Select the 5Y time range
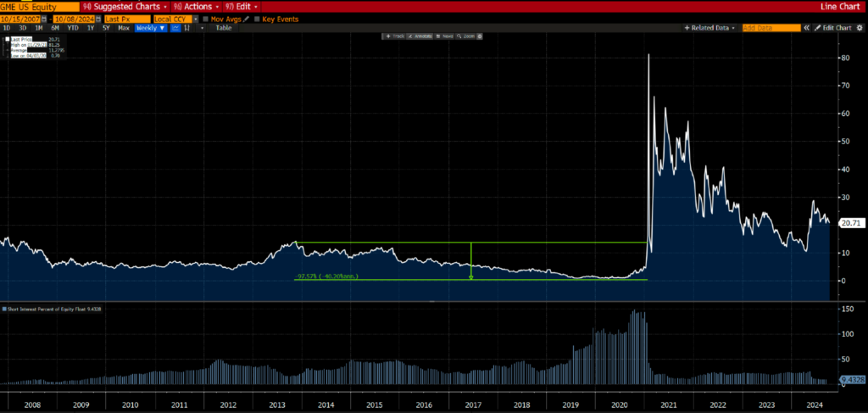The width and height of the screenshot is (868, 413). (x=106, y=28)
